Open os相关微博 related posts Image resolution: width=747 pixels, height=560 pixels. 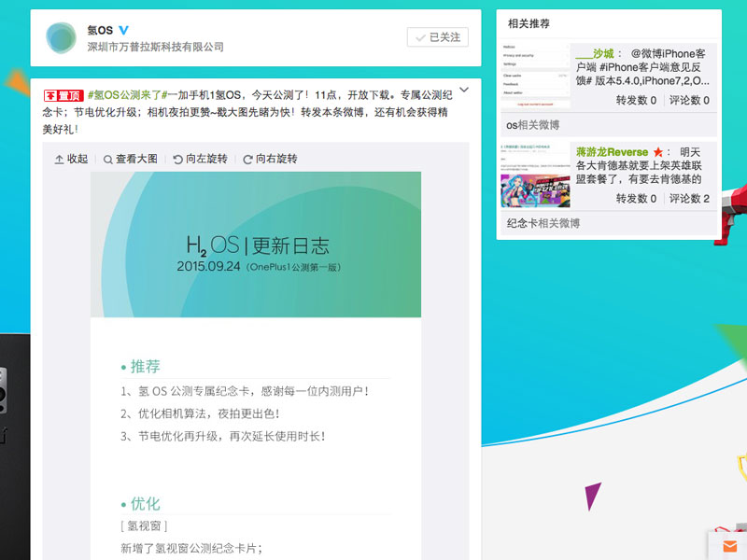pos(532,125)
